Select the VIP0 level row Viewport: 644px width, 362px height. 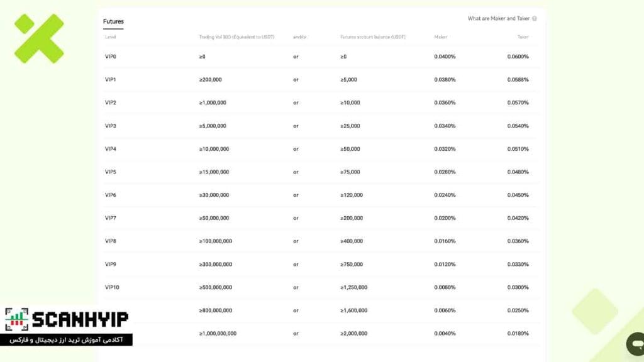321,57
